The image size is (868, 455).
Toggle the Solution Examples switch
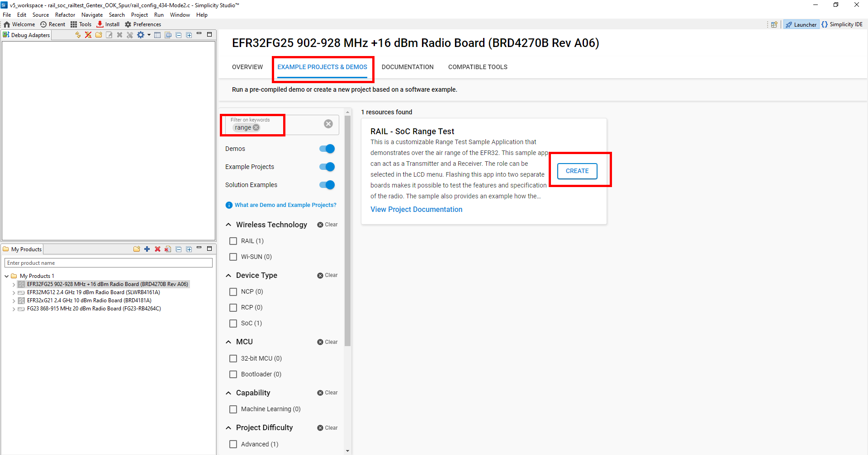tap(327, 185)
